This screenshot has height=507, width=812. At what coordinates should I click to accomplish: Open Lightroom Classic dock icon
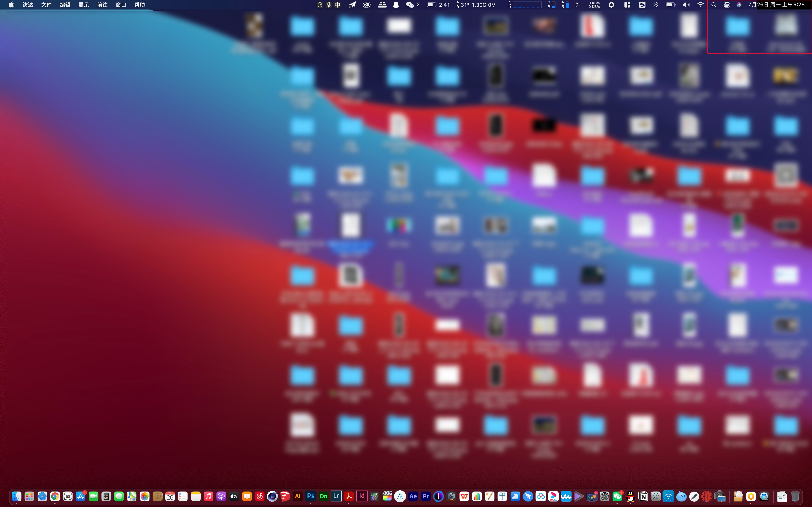[336, 496]
